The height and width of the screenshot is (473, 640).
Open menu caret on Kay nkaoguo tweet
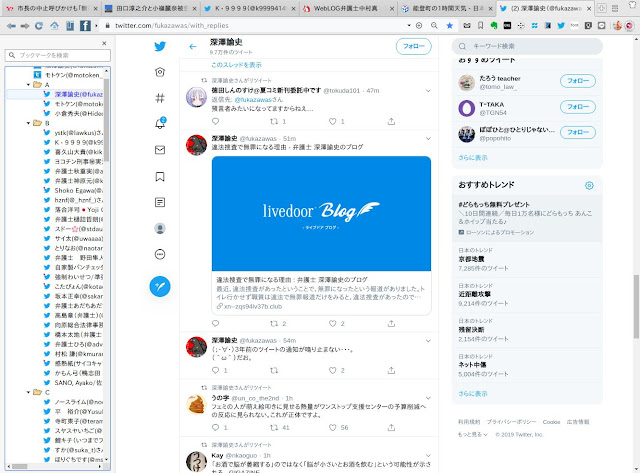tap(428, 455)
